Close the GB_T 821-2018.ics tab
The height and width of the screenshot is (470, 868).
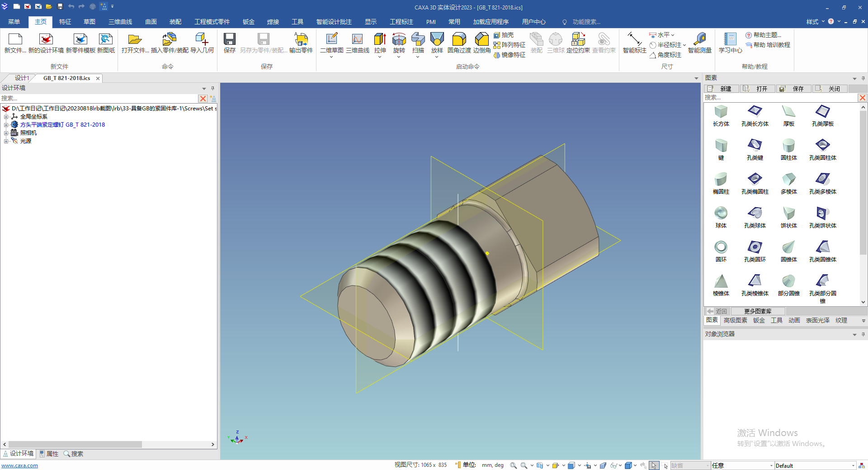pos(98,78)
